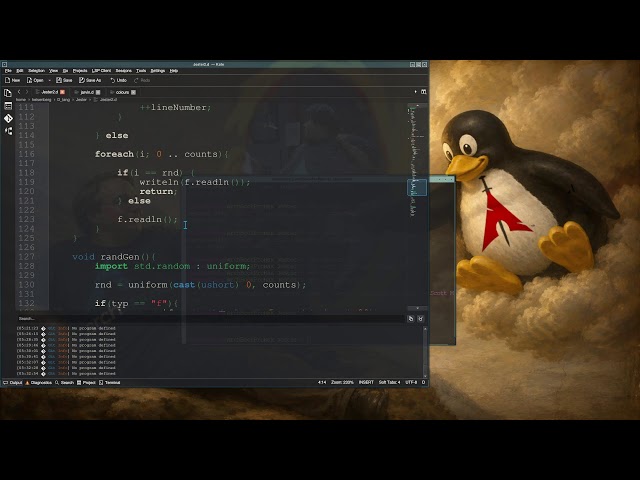Toggle the Terminal panel button
This screenshot has width=640, height=480.
pos(110,383)
